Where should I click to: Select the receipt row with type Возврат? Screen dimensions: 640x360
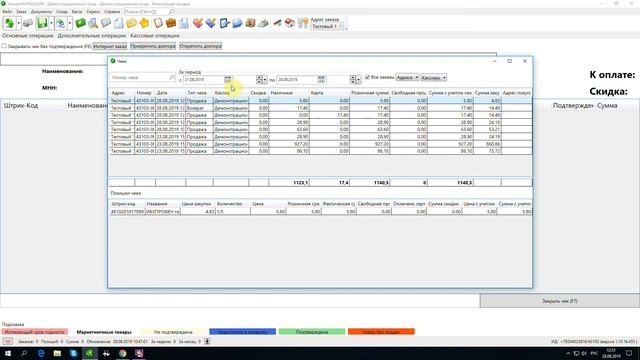point(320,108)
